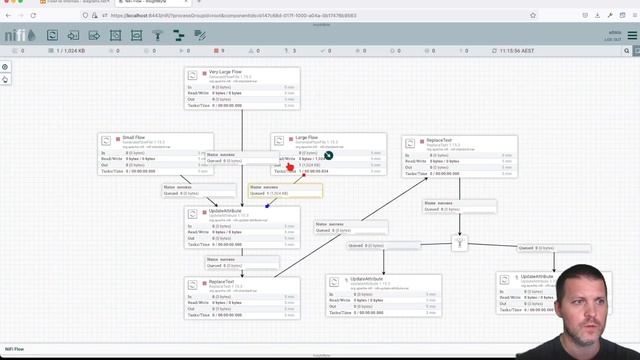The image size is (640, 360).
Task: Select the stopped UpdateAttribute processor
Action: 242,227
